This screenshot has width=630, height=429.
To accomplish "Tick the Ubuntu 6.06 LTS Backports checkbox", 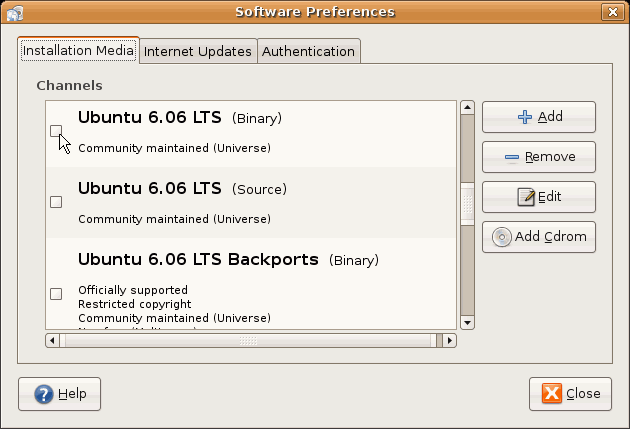I will (x=56, y=294).
